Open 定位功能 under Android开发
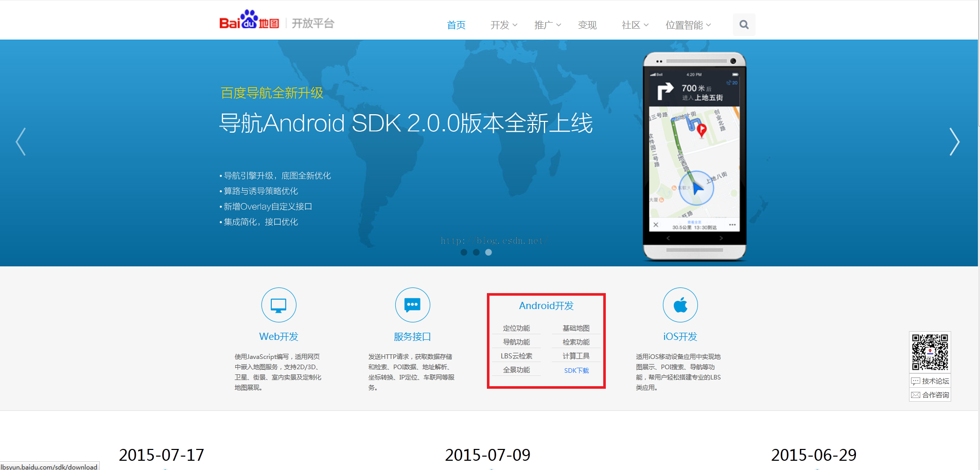The width and height of the screenshot is (980, 470). [516, 328]
